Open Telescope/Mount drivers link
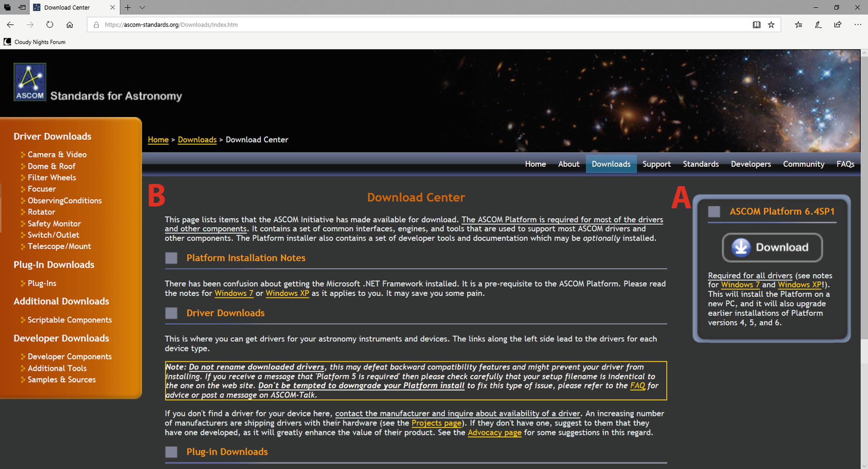 [59, 246]
